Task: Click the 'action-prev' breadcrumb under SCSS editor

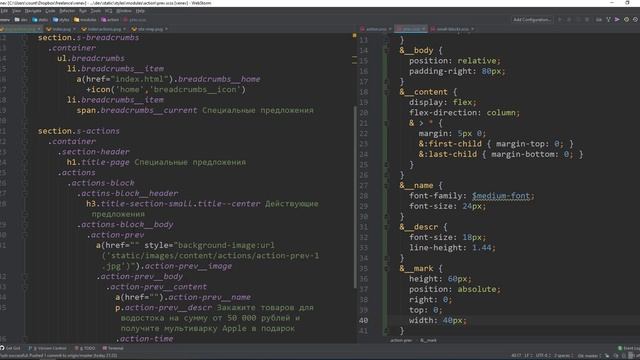Action: tap(401, 340)
